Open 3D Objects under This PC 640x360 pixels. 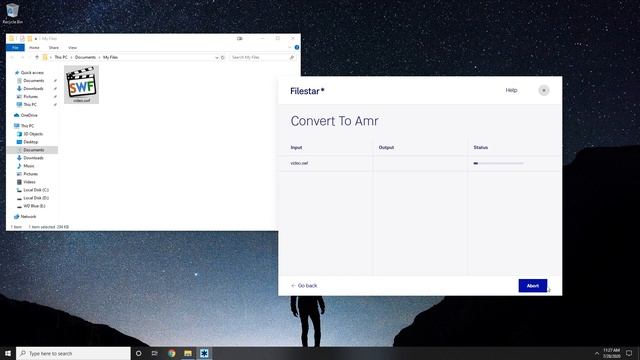[33, 134]
